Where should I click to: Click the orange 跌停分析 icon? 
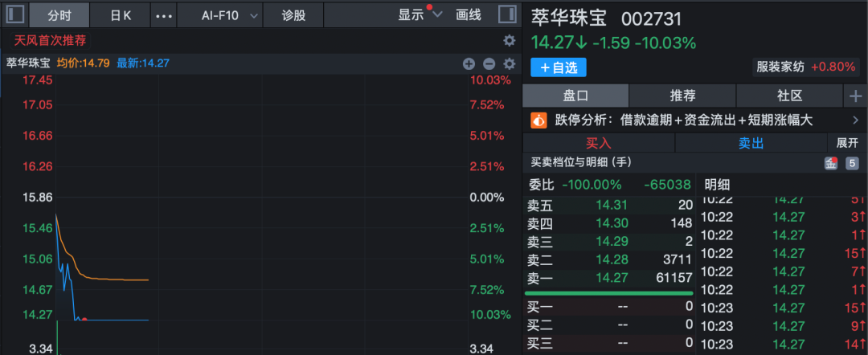click(538, 120)
